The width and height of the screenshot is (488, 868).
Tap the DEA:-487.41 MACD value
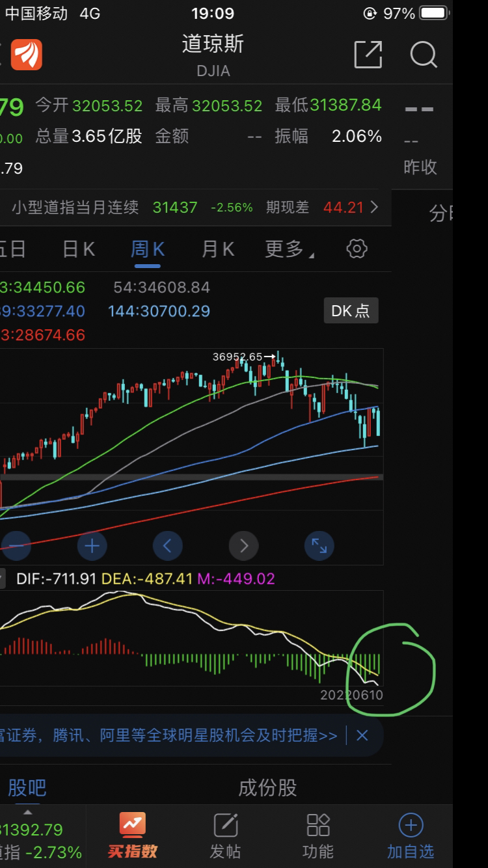(147, 578)
